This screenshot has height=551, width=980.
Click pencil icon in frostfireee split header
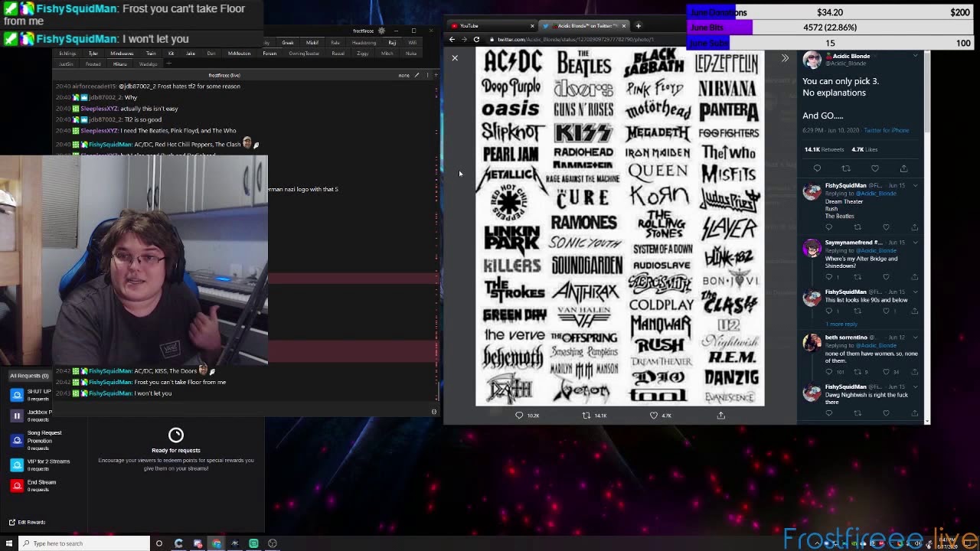click(x=416, y=75)
